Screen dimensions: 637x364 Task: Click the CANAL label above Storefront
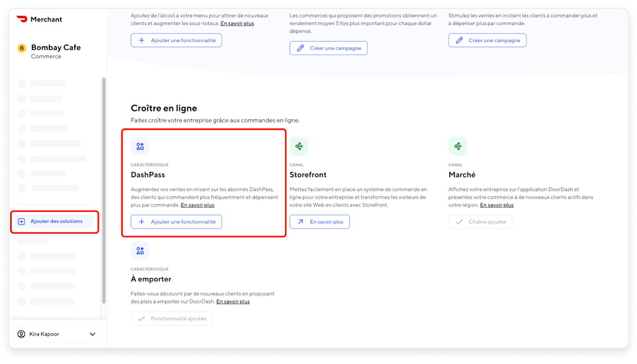297,165
